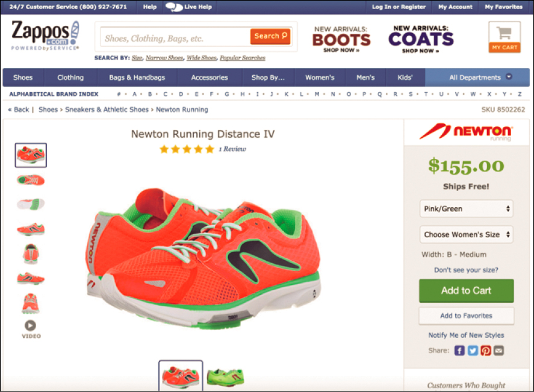534x392 pixels.
Task: Play the product video
Action: pyautogui.click(x=31, y=329)
